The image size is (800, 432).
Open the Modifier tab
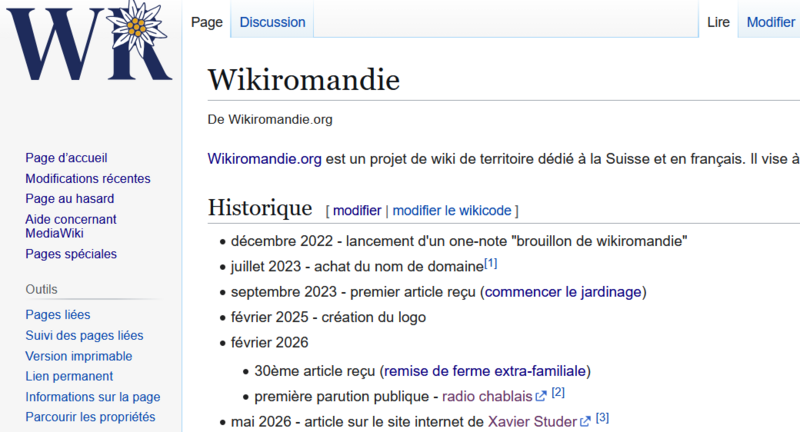(770, 22)
